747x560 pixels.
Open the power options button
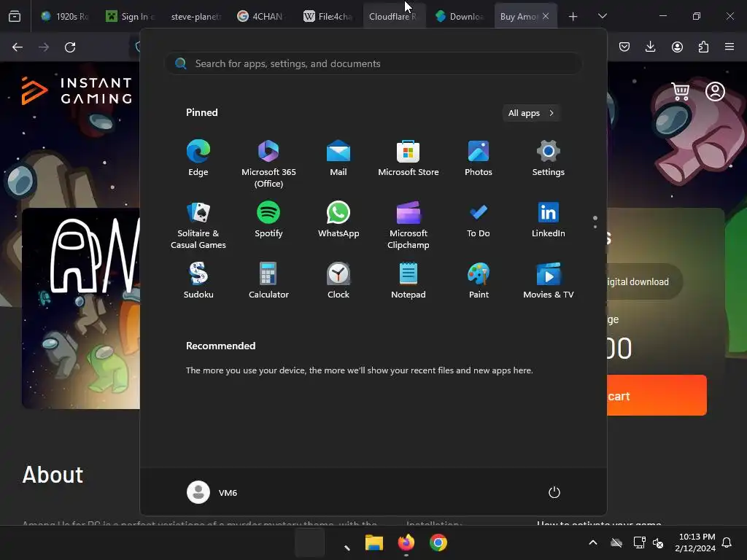(554, 492)
